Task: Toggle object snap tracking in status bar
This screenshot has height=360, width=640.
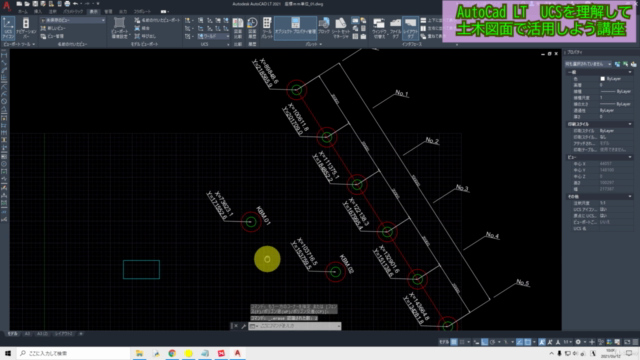Action: tap(519, 342)
